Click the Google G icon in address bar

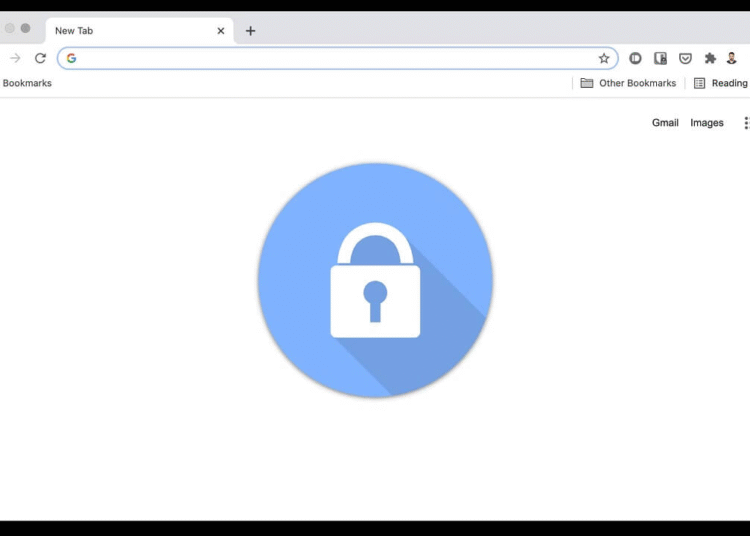click(x=71, y=58)
